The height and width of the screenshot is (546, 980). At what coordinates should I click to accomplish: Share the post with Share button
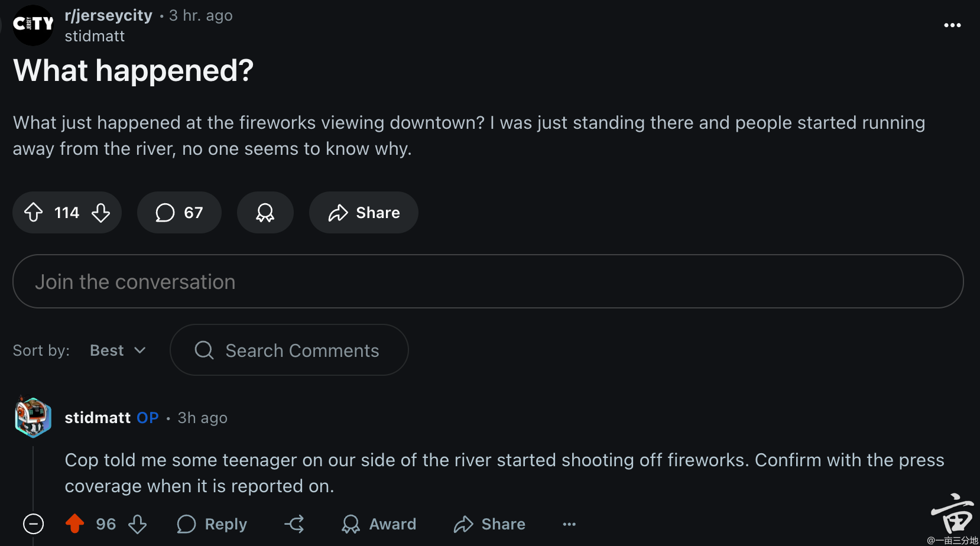[364, 212]
